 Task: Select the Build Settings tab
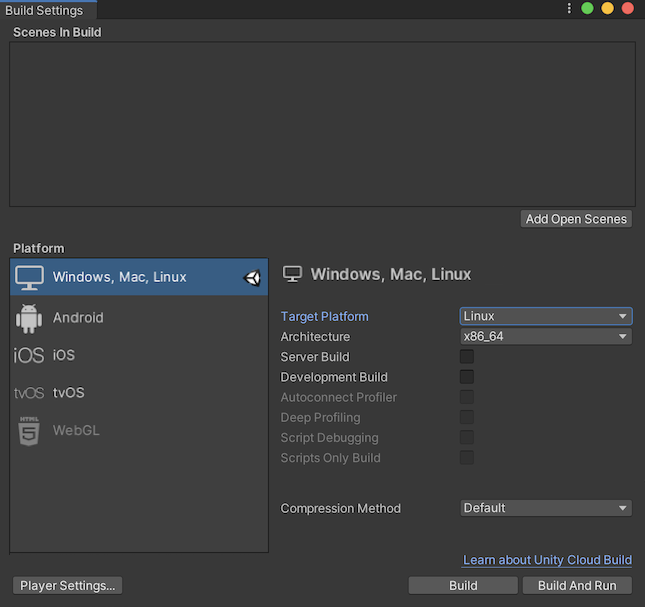click(45, 10)
